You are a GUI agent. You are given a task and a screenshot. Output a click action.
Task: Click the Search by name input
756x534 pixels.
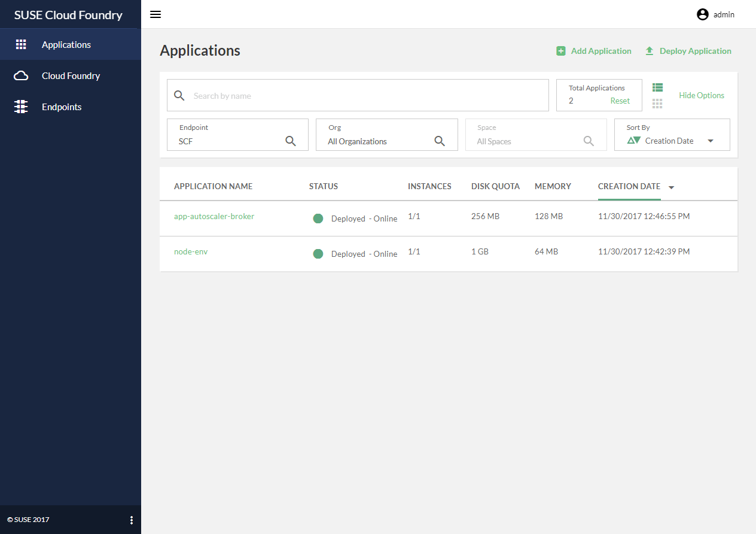point(358,95)
